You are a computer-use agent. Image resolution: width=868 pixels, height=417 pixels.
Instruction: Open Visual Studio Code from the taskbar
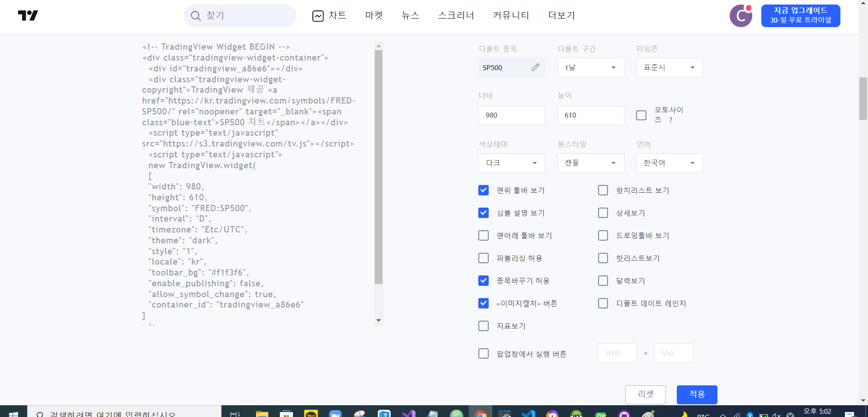tap(528, 413)
